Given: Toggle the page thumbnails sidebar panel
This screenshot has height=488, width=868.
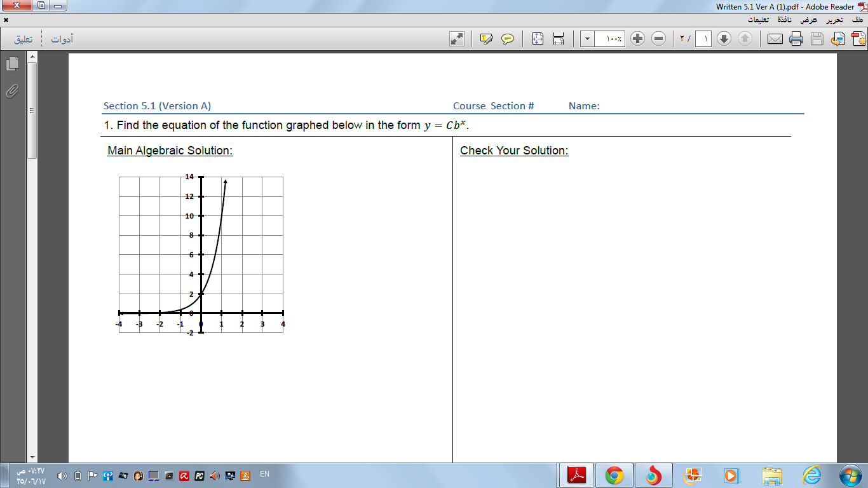Looking at the screenshot, I should [x=11, y=64].
